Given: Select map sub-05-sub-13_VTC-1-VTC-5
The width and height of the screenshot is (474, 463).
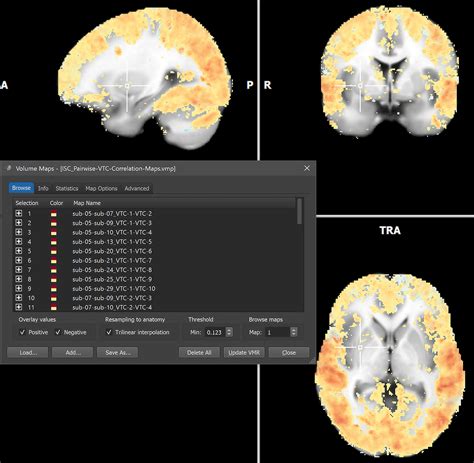Looking at the screenshot, I should click(x=112, y=241).
